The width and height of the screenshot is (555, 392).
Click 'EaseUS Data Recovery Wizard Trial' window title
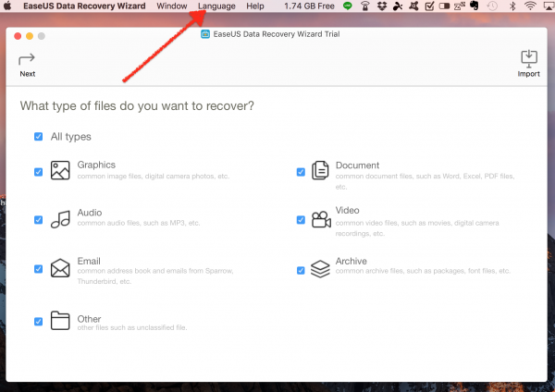[277, 34]
